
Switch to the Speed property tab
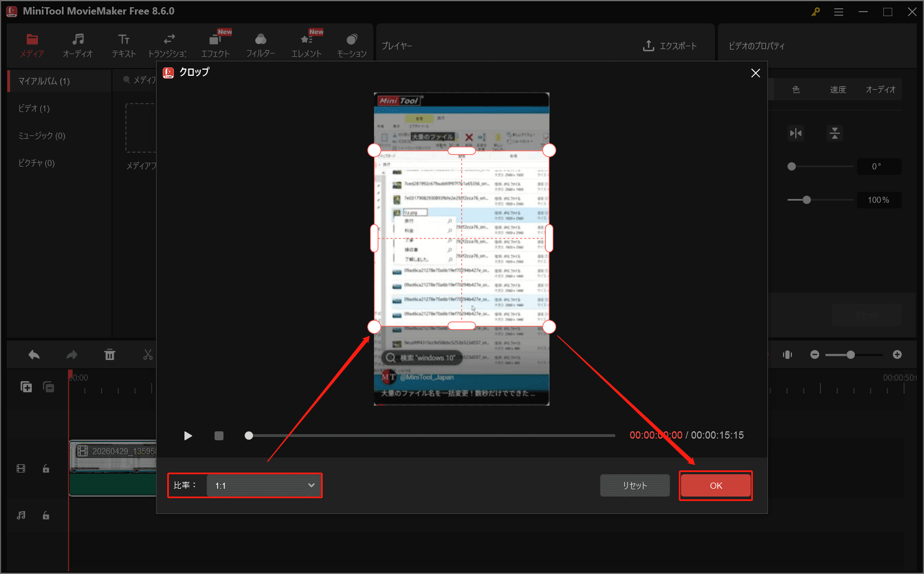[838, 90]
